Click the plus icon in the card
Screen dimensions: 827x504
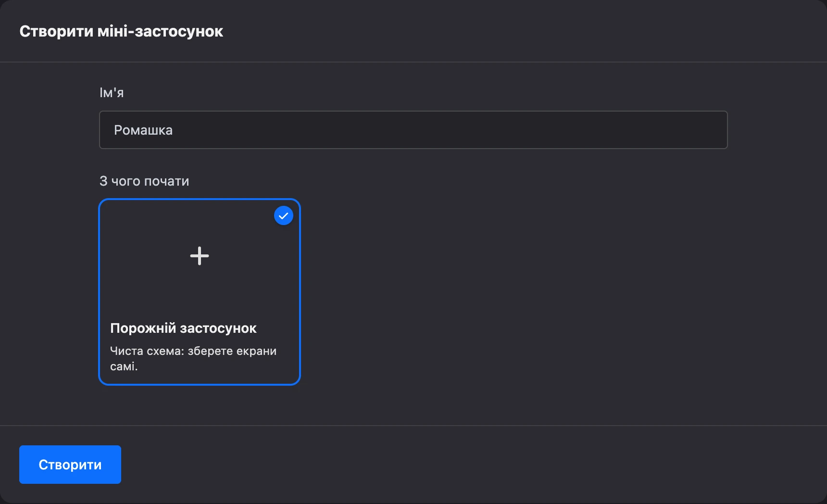pyautogui.click(x=200, y=256)
